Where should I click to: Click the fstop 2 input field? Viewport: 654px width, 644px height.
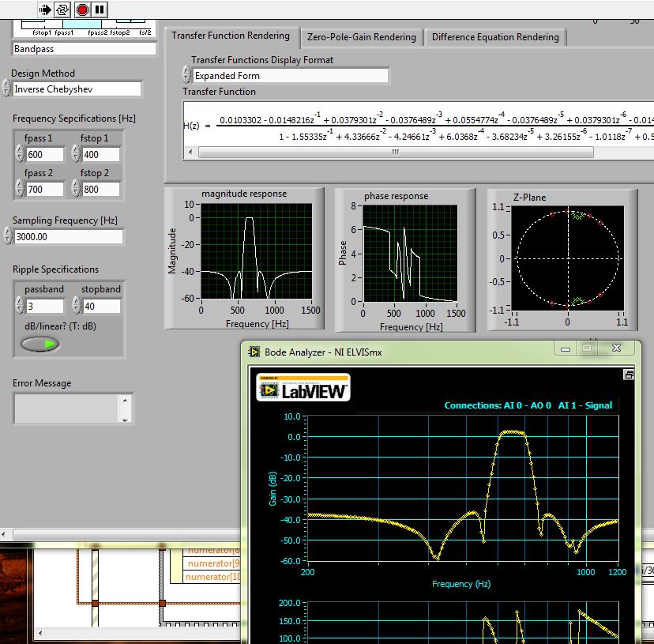click(100, 189)
